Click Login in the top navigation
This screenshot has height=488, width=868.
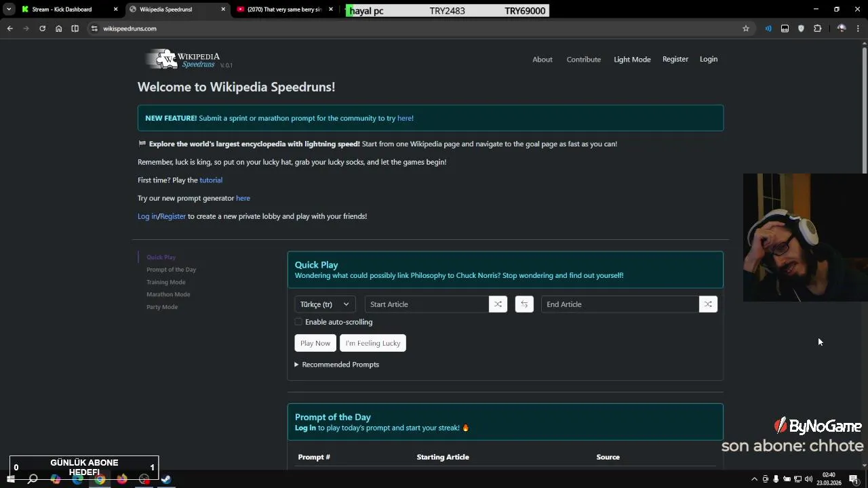pyautogui.click(x=709, y=59)
